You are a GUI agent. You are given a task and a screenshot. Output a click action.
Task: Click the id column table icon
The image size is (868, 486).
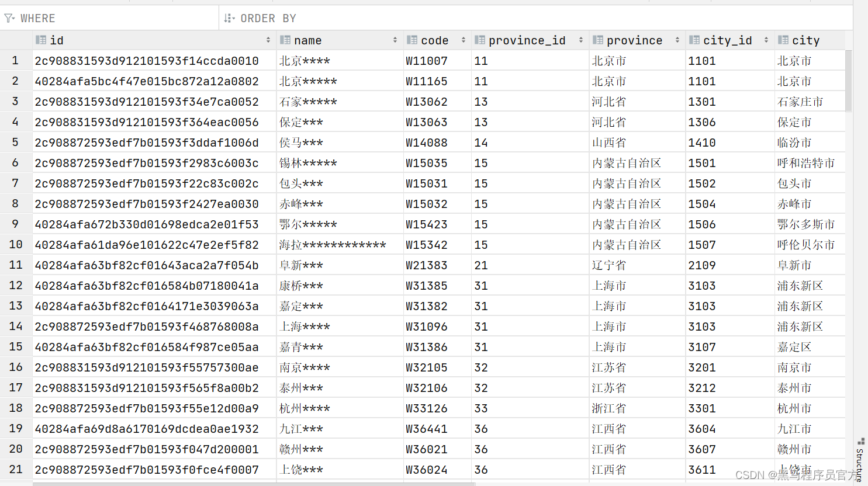[41, 40]
